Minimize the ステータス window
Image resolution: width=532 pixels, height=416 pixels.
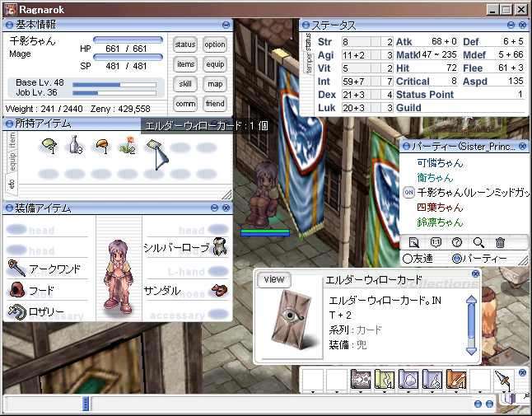coord(511,25)
